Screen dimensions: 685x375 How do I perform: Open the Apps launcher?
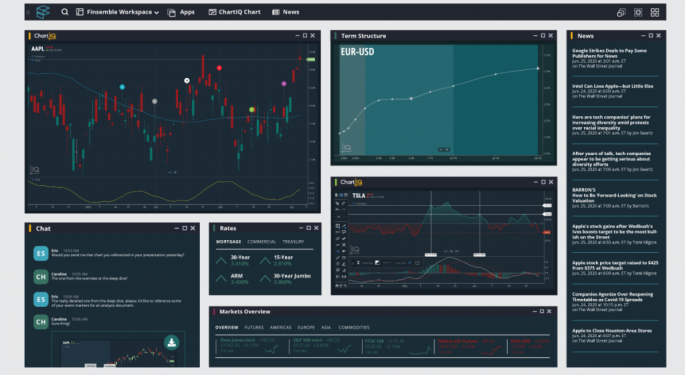181,12
